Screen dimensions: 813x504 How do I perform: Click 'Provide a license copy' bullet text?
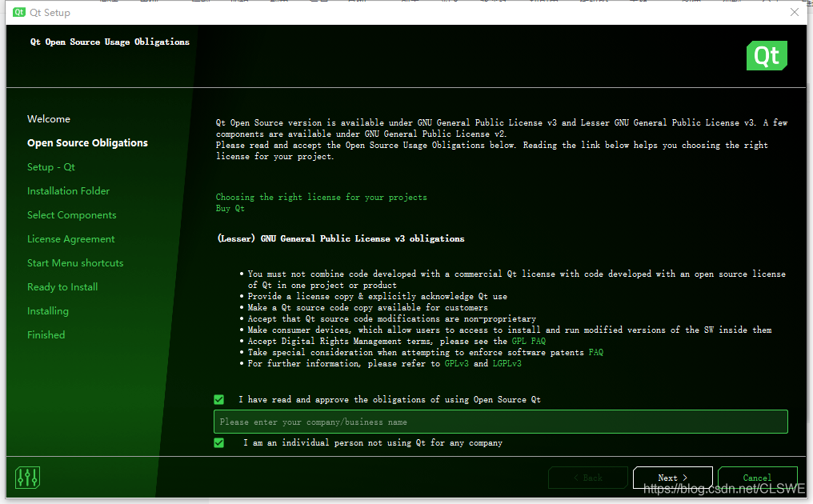(378, 296)
